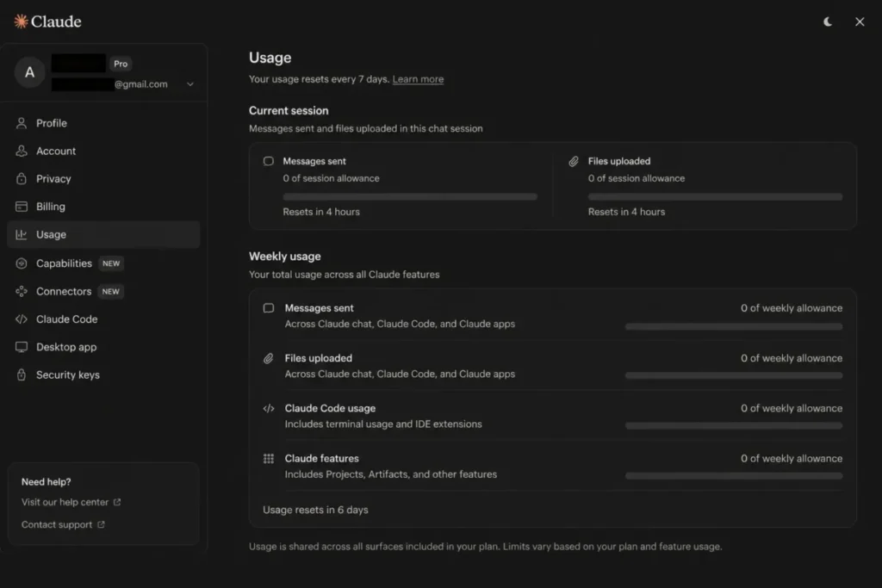Click 'Usage resets in 6 days' text
This screenshot has height=588, width=882.
coord(315,510)
